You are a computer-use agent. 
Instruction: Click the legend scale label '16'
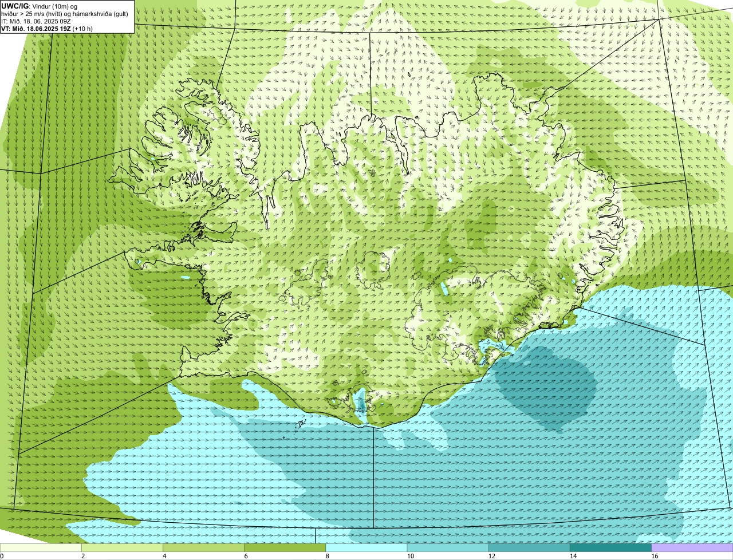[x=655, y=556]
